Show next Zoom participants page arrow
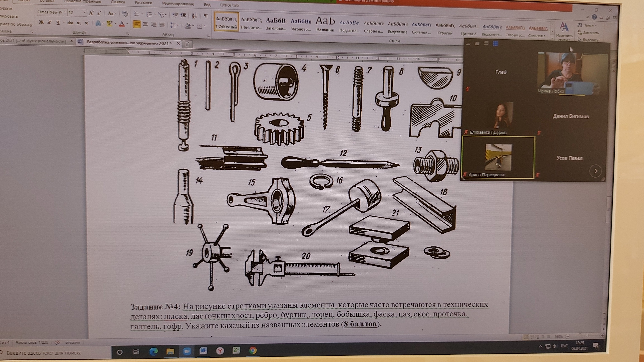The width and height of the screenshot is (644, 362). point(596,171)
